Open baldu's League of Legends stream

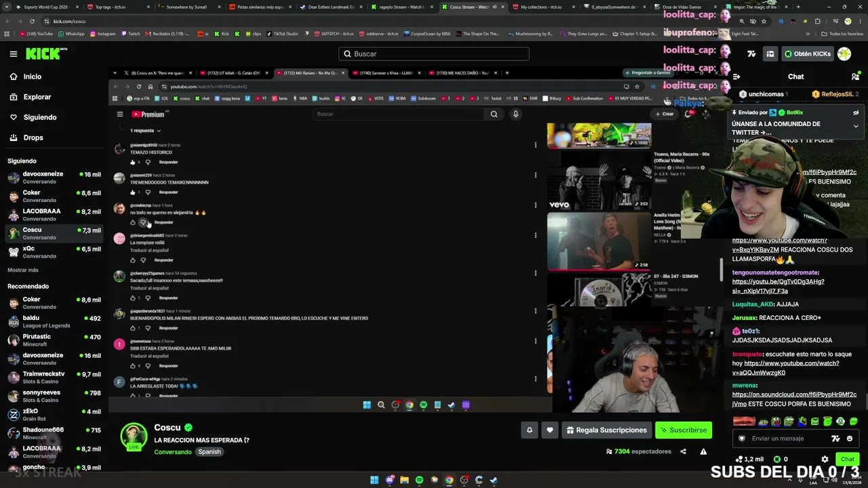point(54,322)
